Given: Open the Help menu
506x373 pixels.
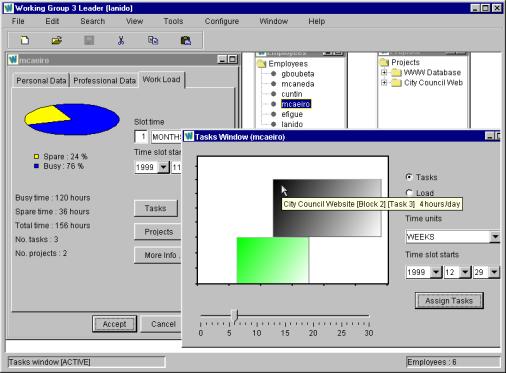Looking at the screenshot, I should (x=317, y=21).
